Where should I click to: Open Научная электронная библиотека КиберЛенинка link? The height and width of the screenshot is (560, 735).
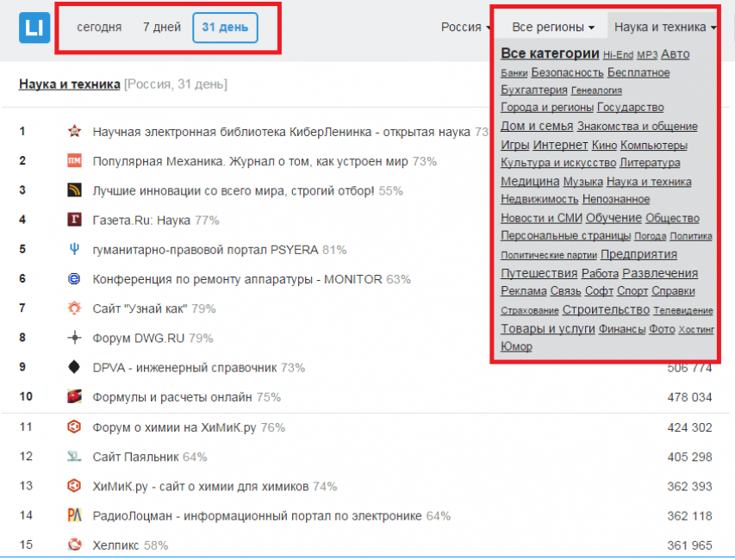tap(281, 132)
